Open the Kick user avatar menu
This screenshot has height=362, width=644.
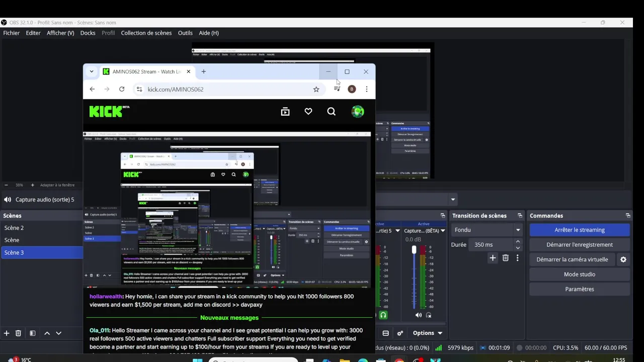358,112
